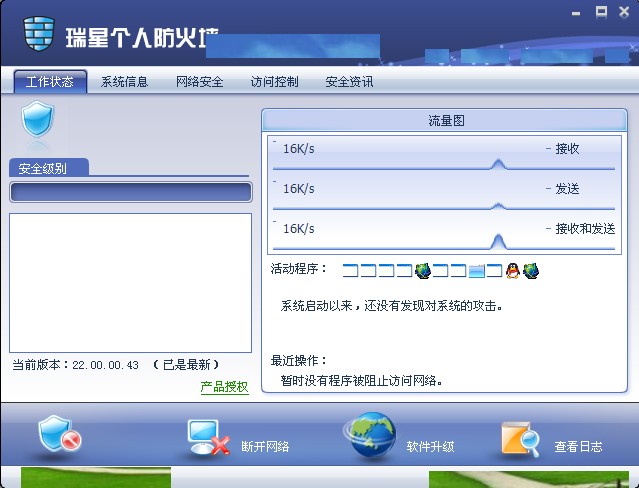Open the 产品授权 link

225,387
